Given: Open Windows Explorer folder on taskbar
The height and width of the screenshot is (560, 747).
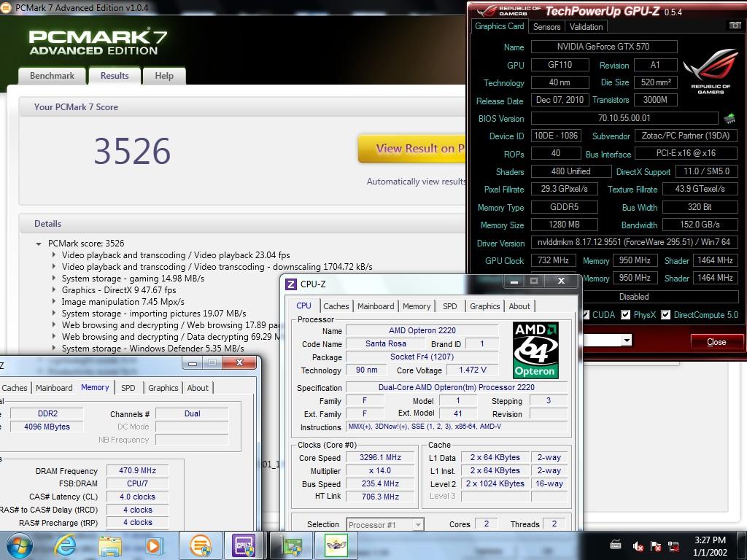Looking at the screenshot, I should tap(110, 545).
